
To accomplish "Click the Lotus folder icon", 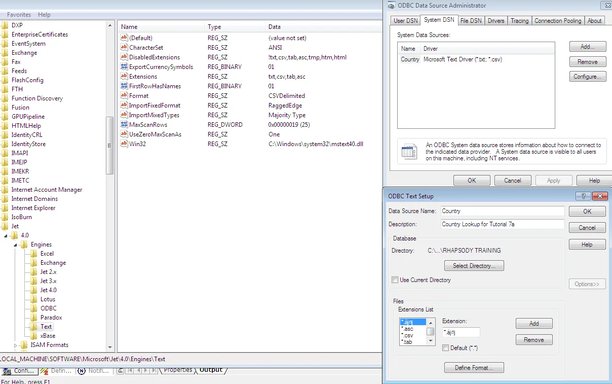I will pyautogui.click(x=34, y=299).
